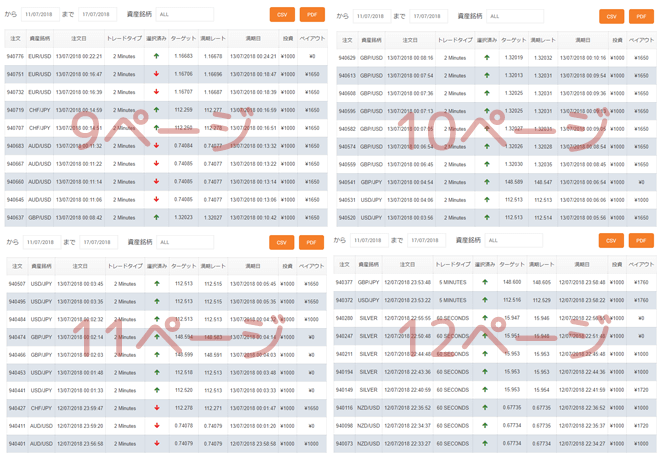Image resolution: width=660 pixels, height=460 pixels.
Task: Export CSV above the table listing order 940629
Action: pos(611,16)
